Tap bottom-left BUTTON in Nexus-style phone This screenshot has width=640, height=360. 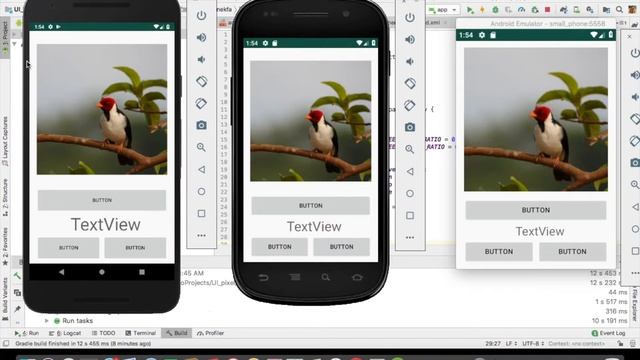tap(280, 247)
